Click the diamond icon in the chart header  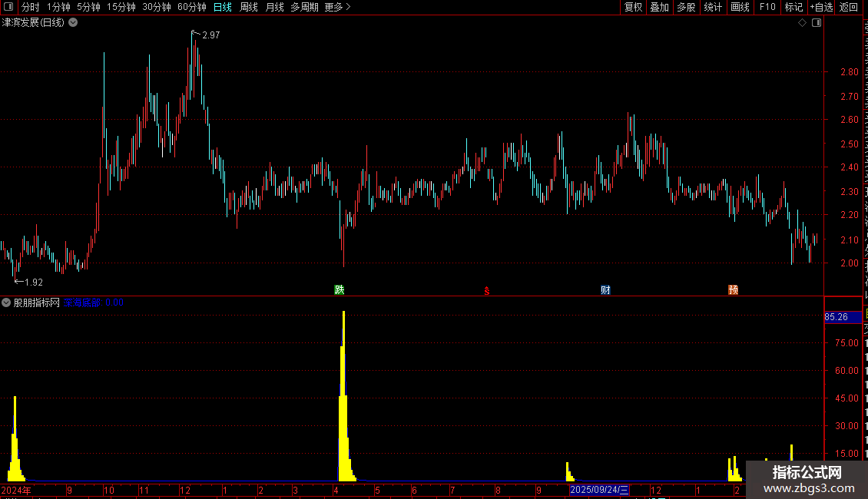point(802,23)
